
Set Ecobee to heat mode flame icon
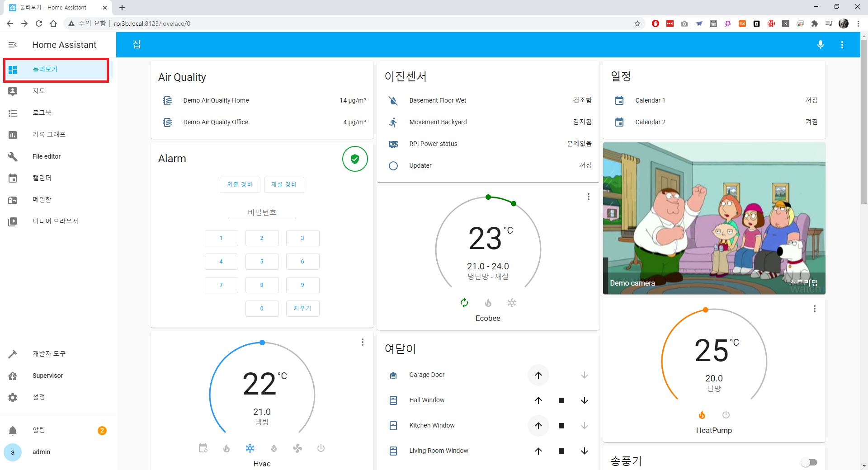tap(488, 303)
